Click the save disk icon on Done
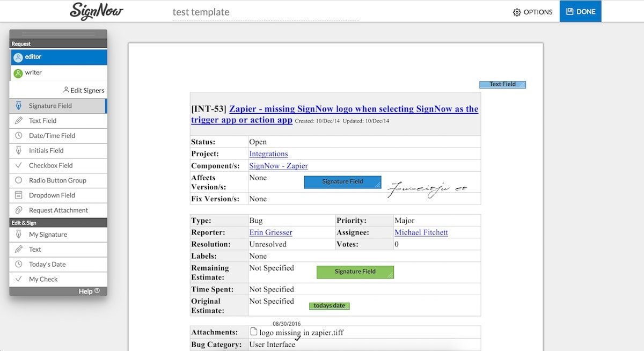644x351 pixels. click(570, 11)
